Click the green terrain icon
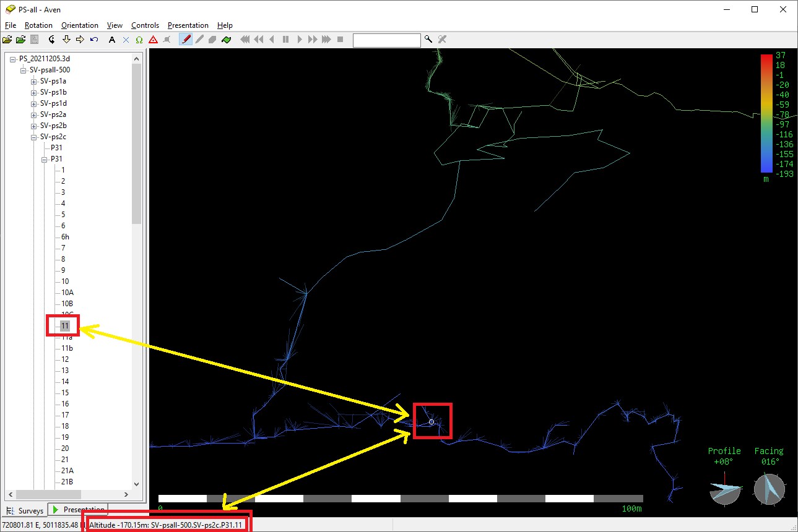Viewport: 798px width, 532px height. click(x=226, y=40)
